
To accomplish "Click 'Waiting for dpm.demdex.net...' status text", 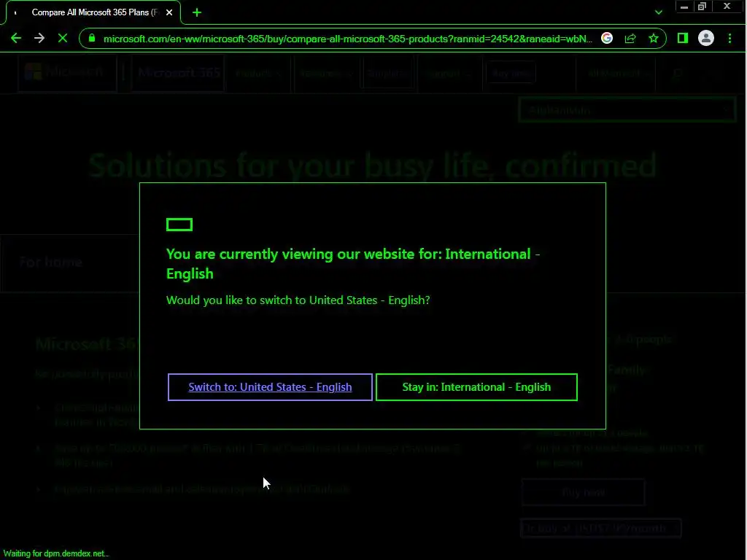I will (55, 553).
